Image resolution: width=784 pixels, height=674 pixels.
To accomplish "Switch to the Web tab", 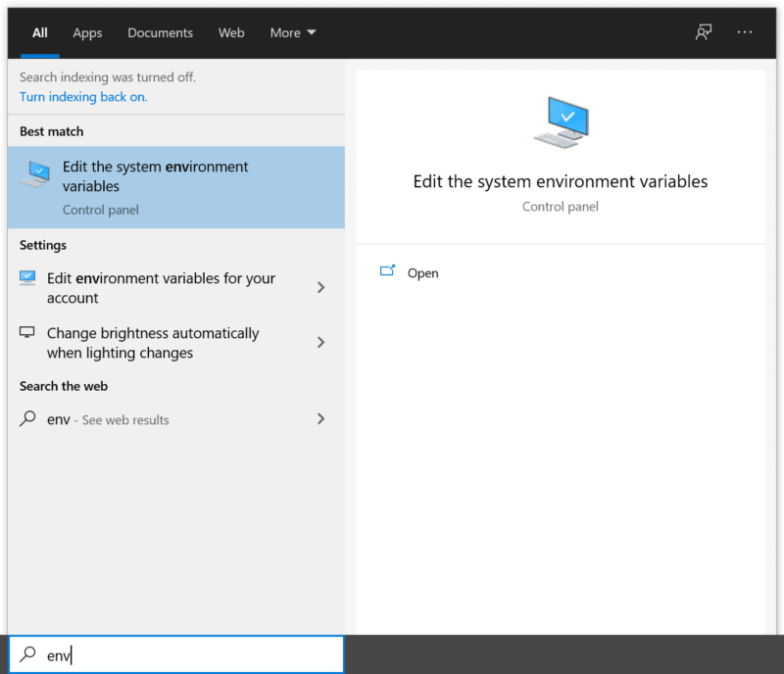I will 231,33.
